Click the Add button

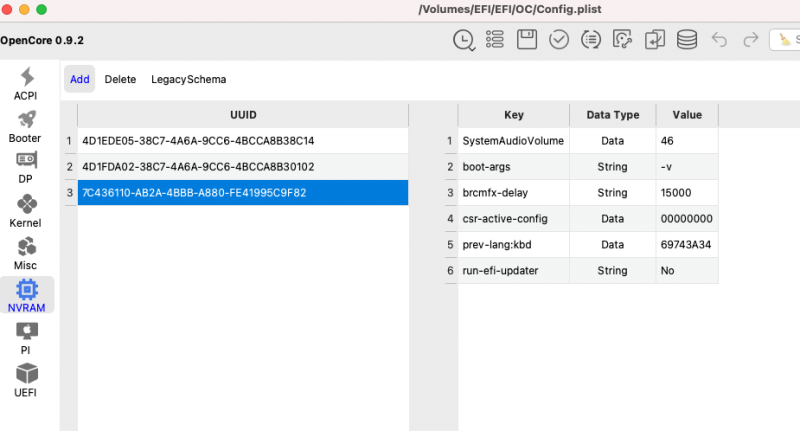click(80, 79)
